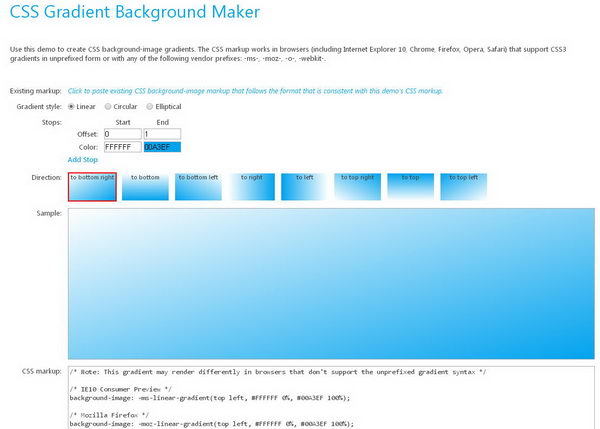
Task: Click the 'CSS markup:' label
Action: 42,371
